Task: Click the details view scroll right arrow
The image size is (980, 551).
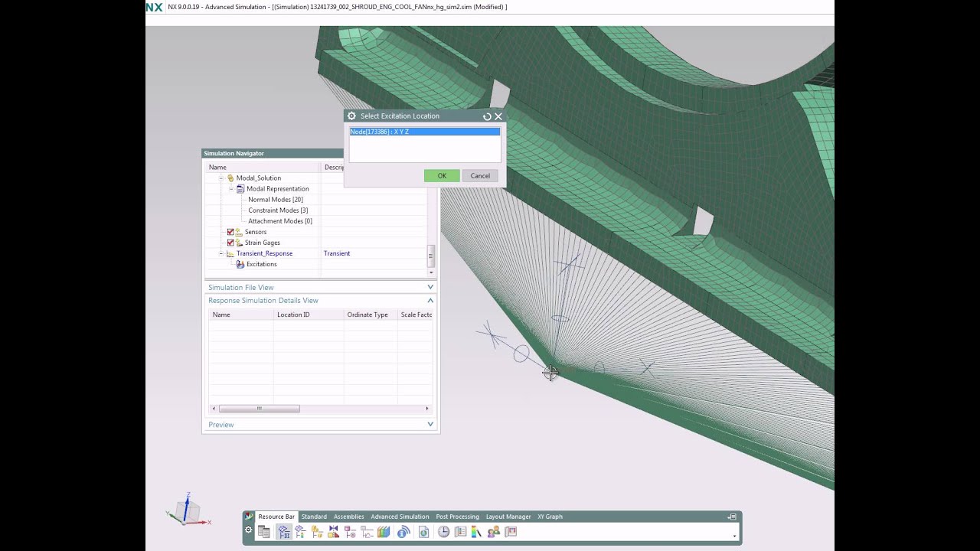Action: pyautogui.click(x=428, y=409)
